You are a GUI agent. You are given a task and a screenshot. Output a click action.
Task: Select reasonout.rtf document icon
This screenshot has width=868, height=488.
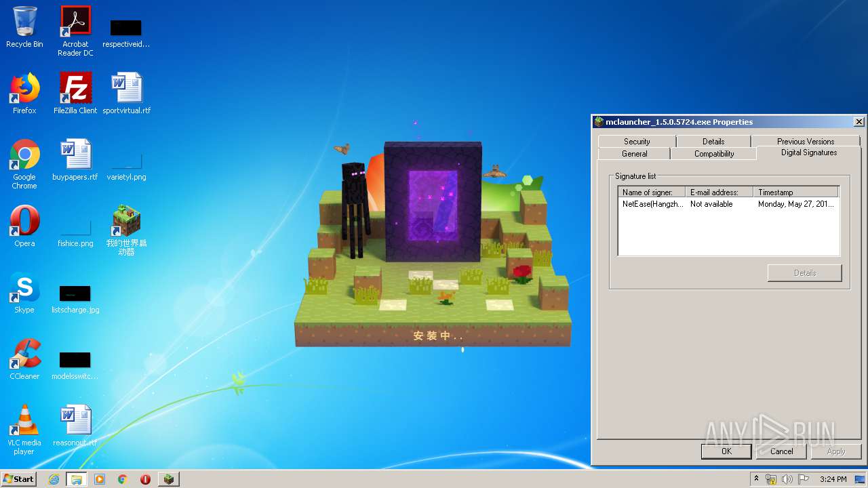coord(75,426)
